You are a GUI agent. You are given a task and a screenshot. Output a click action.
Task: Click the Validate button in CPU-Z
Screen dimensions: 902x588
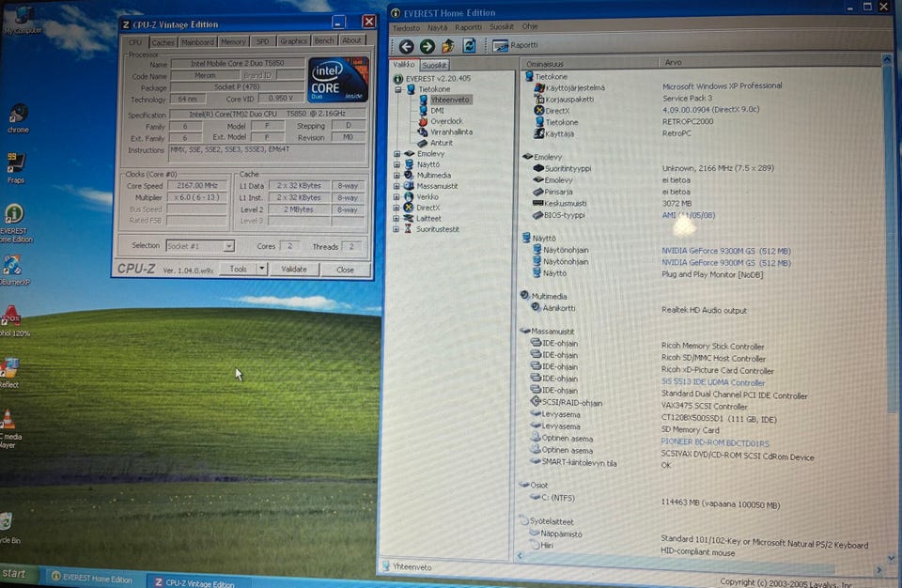click(x=294, y=270)
